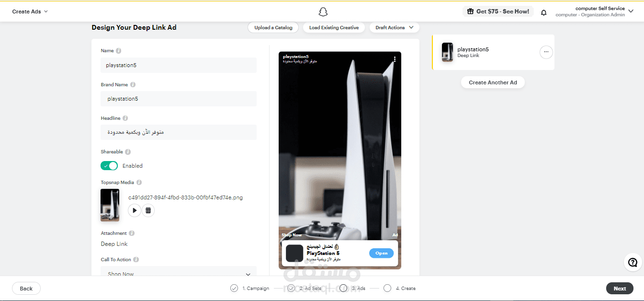Edit the Name input field
Image resolution: width=644 pixels, height=301 pixels.
coord(179,65)
